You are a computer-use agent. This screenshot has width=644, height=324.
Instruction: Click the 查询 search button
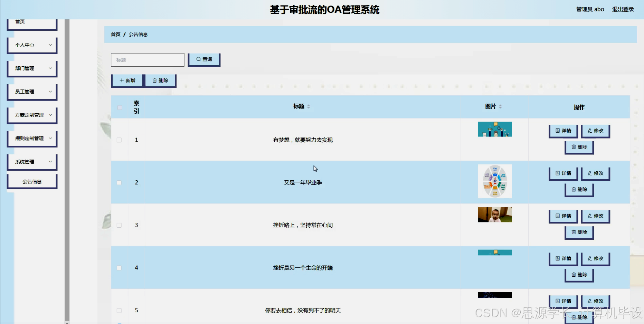tap(204, 59)
